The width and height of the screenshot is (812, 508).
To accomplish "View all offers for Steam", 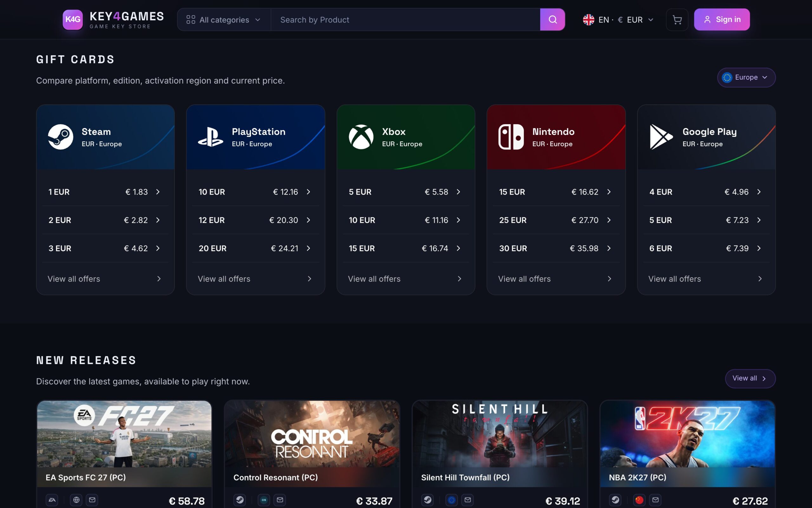I will pos(105,279).
